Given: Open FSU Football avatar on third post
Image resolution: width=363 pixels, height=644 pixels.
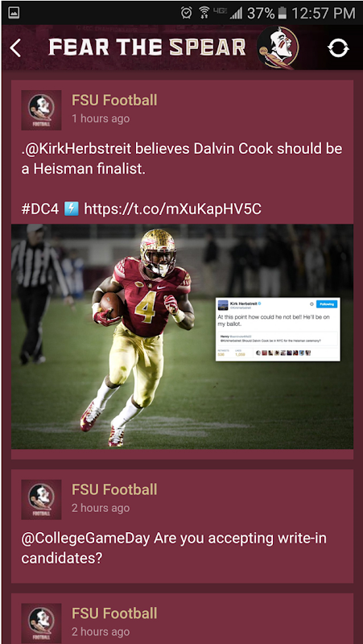Looking at the screenshot, I should point(41,622).
